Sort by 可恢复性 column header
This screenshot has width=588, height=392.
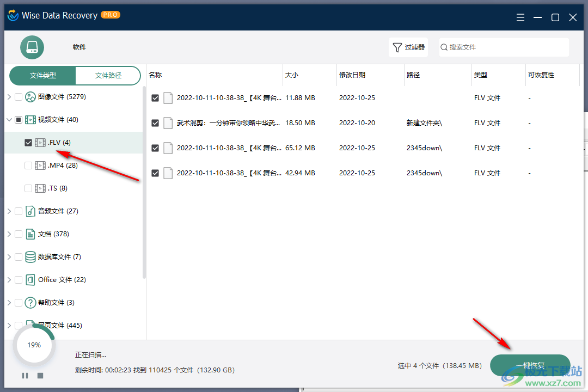[x=553, y=75]
